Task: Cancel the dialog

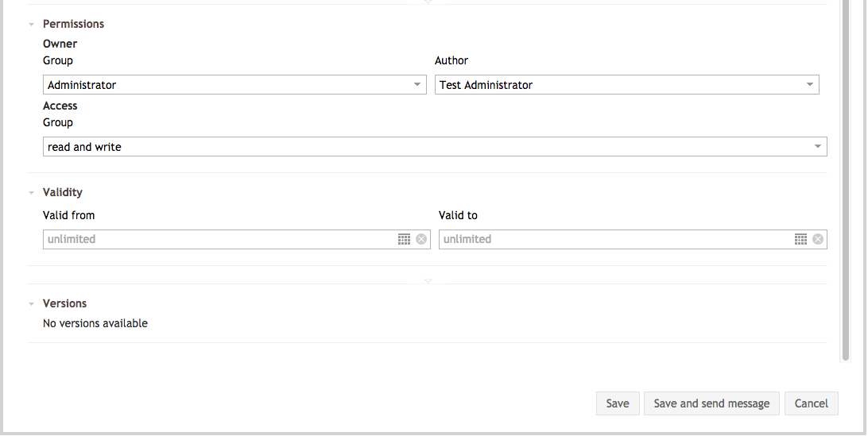Action: click(x=812, y=403)
